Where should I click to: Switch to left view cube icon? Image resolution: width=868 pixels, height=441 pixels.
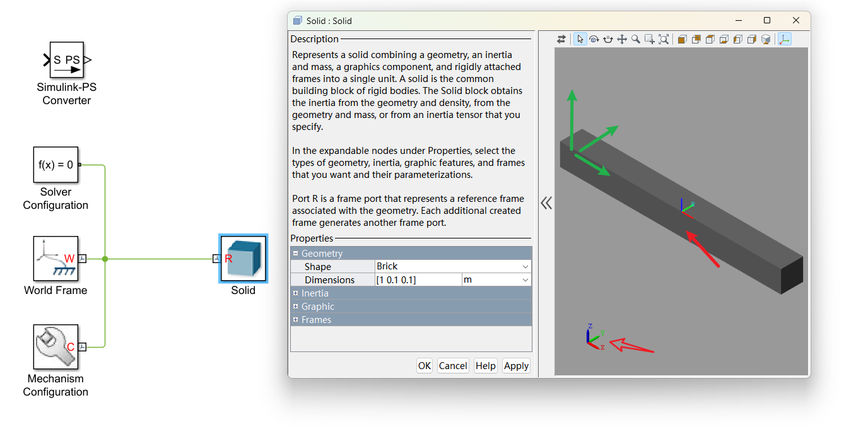(x=737, y=39)
